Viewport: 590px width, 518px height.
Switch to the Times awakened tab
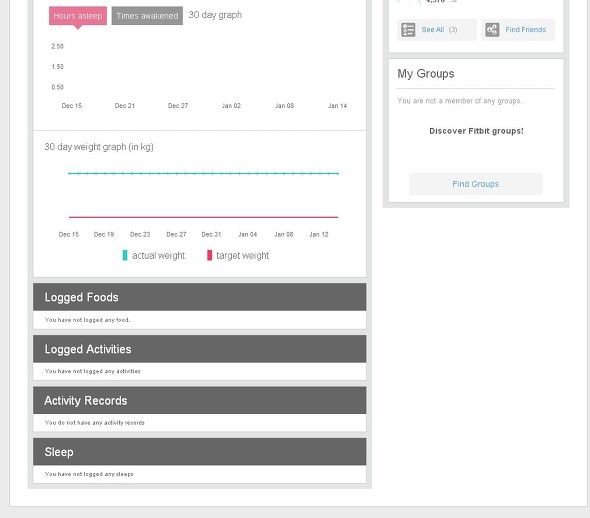click(x=147, y=16)
